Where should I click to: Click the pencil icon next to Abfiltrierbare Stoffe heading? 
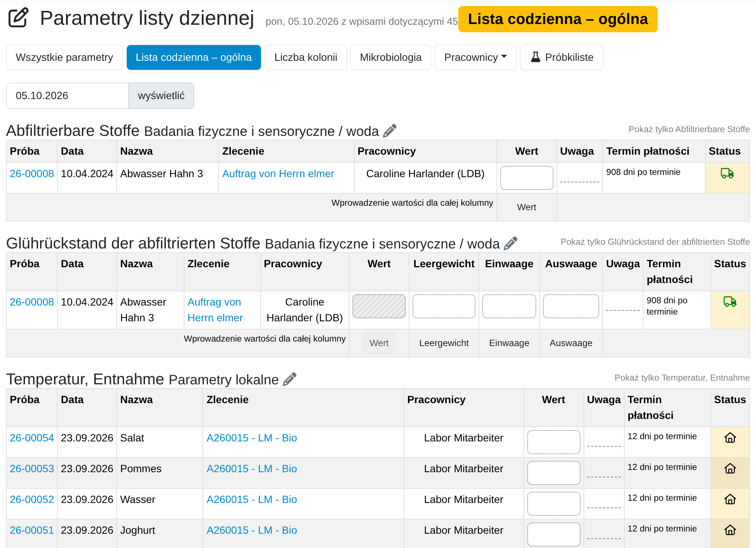pyautogui.click(x=390, y=131)
